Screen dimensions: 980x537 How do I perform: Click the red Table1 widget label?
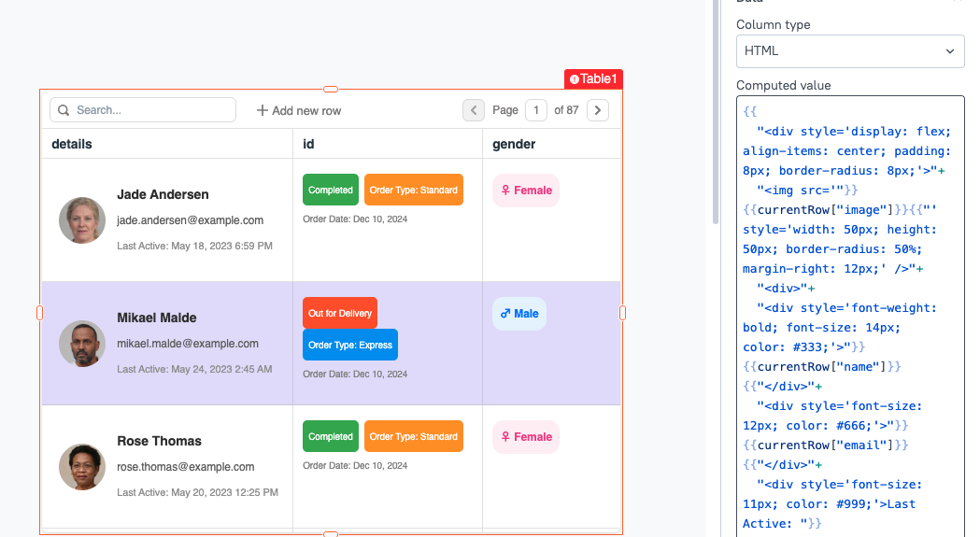tap(593, 79)
